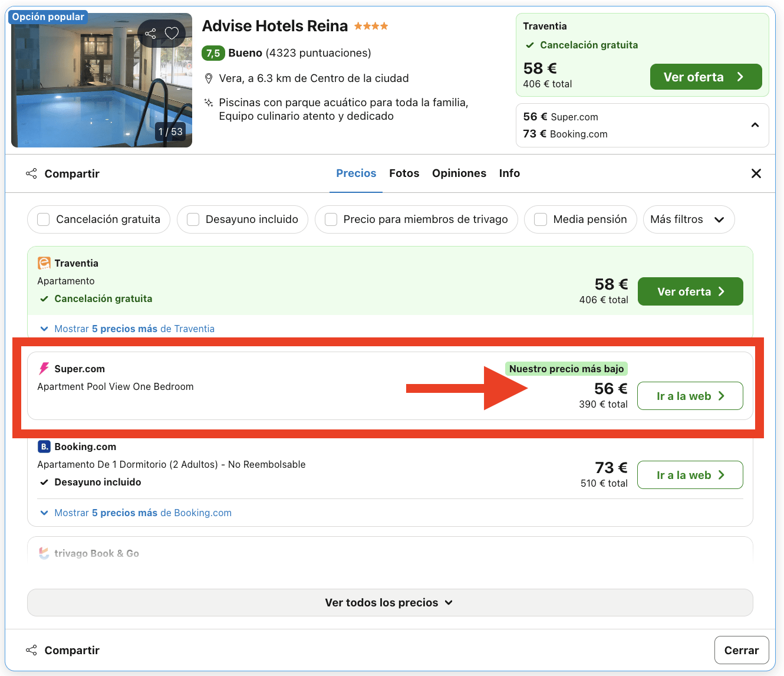The height and width of the screenshot is (676, 784).
Task: Enable the Cancelación gratuita filter
Action: click(x=43, y=219)
